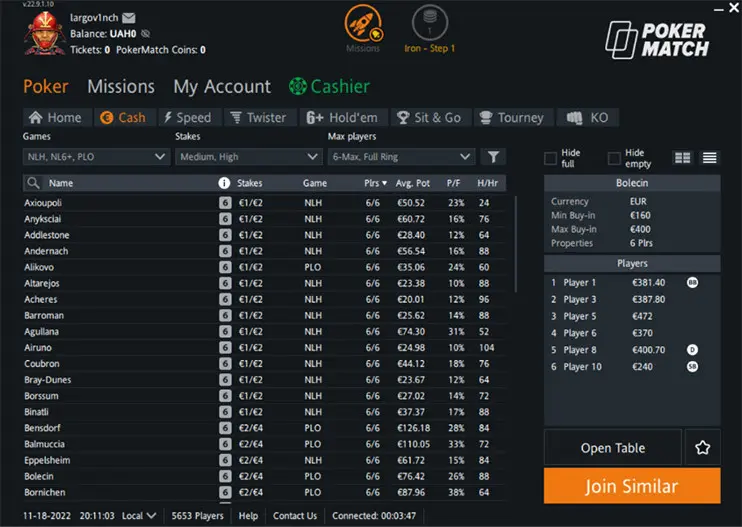Switch to the grid tile view icon
Viewport: 742px width, 527px height.
coord(682,158)
